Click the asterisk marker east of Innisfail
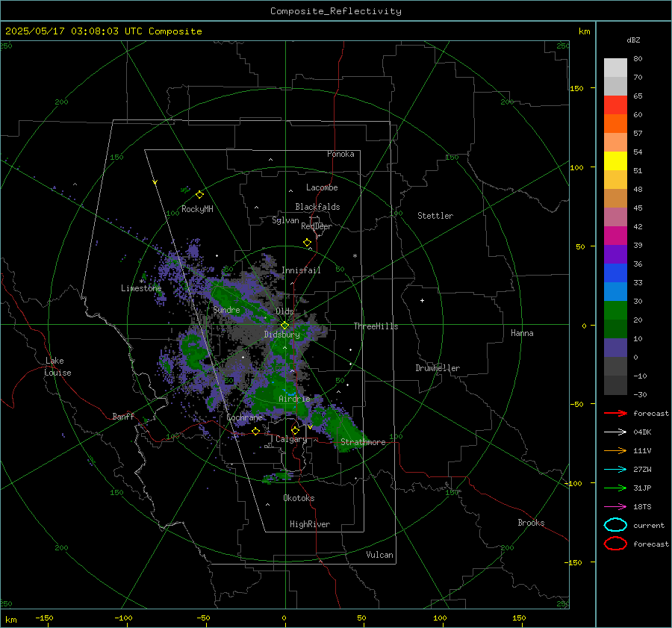Image resolution: width=672 pixels, height=628 pixels. pyautogui.click(x=355, y=256)
